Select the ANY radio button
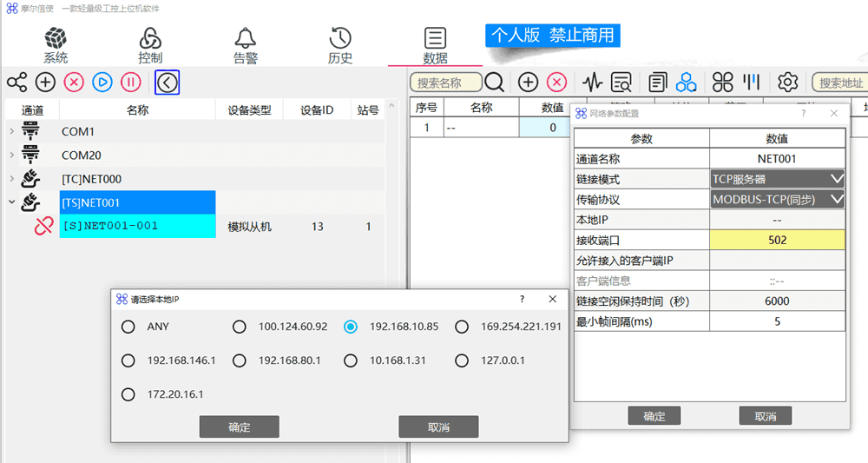 point(128,327)
